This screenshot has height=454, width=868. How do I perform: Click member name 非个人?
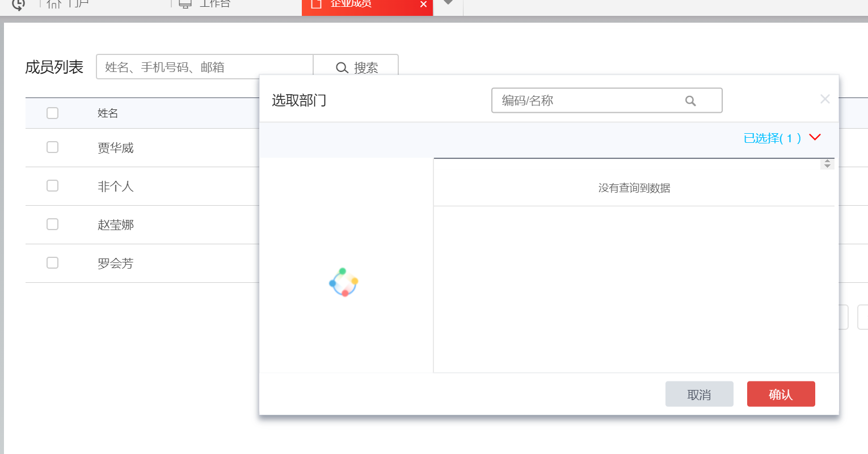pos(116,186)
